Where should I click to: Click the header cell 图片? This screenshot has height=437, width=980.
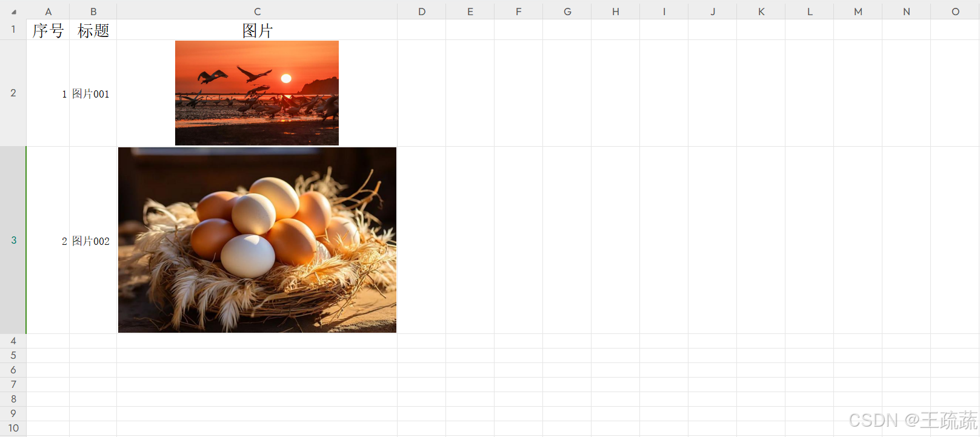[x=257, y=30]
